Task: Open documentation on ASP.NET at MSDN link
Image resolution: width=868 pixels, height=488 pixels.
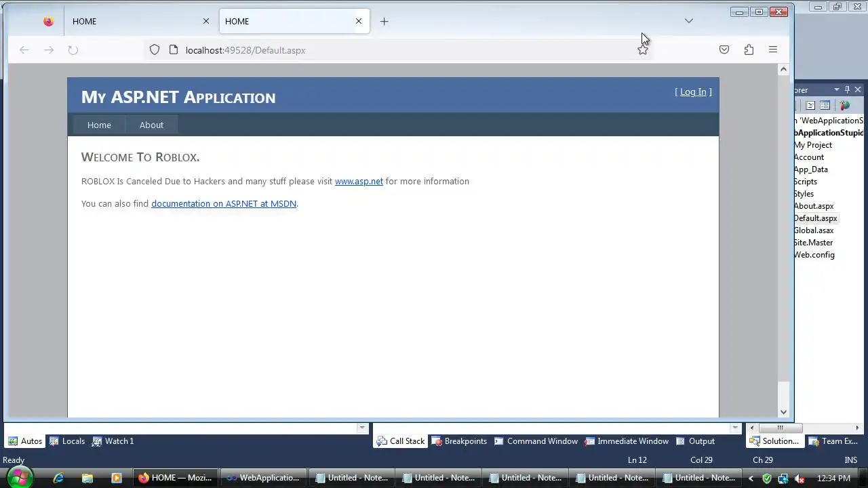Action: pyautogui.click(x=224, y=203)
